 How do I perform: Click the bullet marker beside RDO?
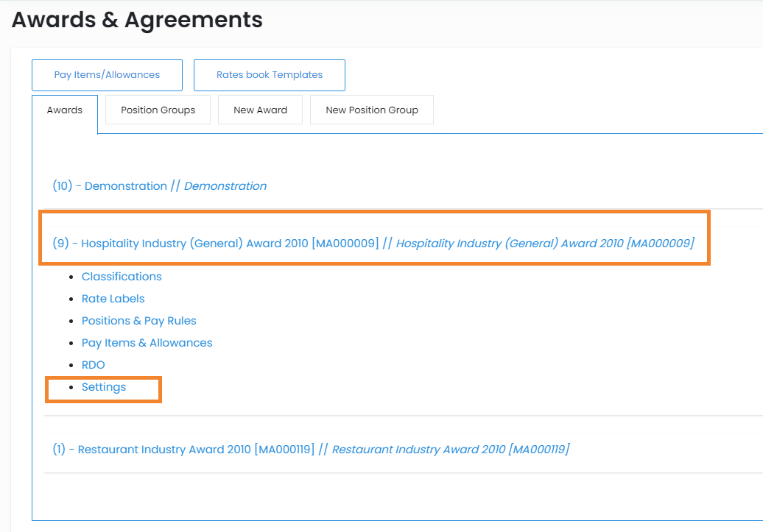[x=71, y=366]
